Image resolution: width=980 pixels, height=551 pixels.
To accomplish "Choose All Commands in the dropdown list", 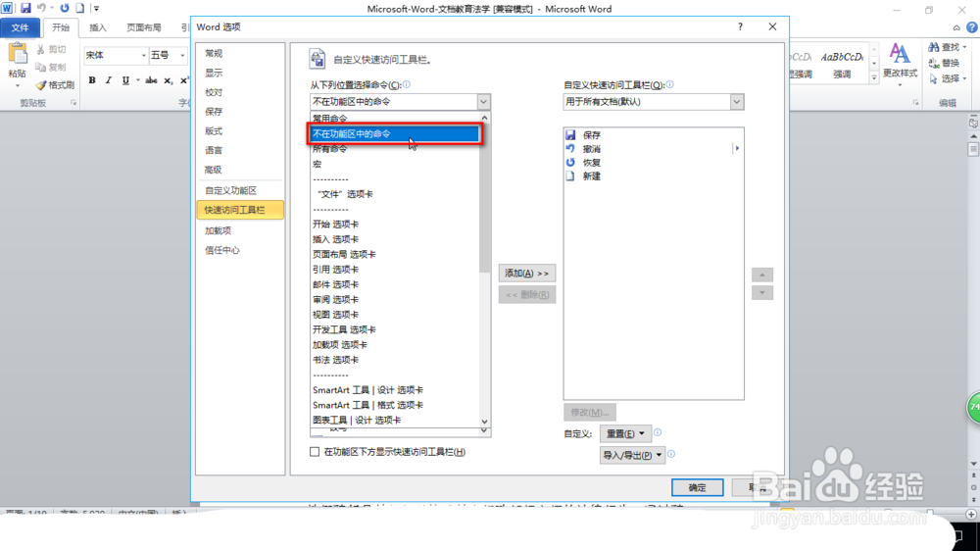I will click(x=395, y=149).
